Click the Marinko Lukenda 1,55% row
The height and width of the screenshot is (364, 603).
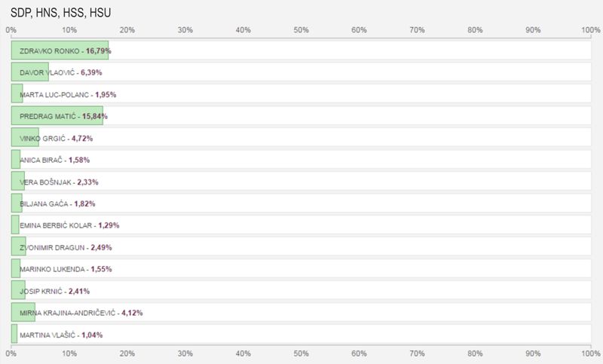click(x=301, y=268)
